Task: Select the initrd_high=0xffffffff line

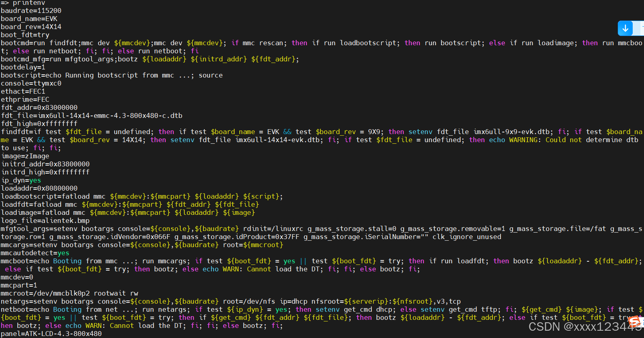Action: click(45, 172)
